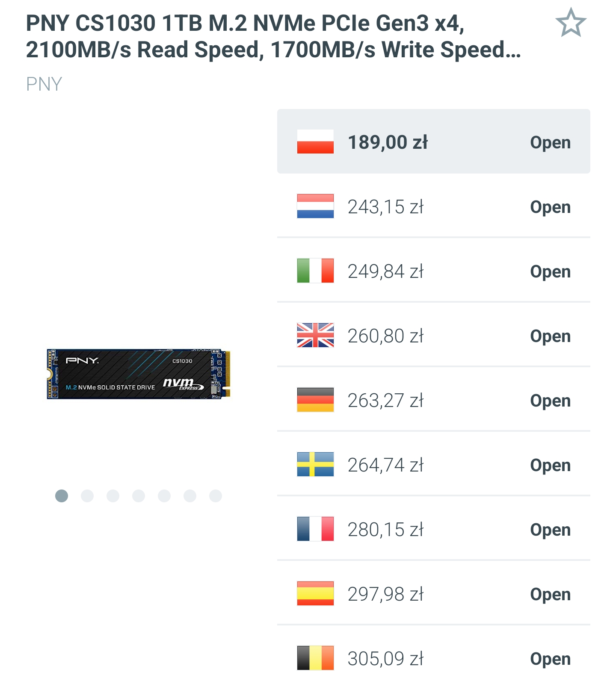
Task: Select the last image carousel dot
Action: [x=216, y=496]
